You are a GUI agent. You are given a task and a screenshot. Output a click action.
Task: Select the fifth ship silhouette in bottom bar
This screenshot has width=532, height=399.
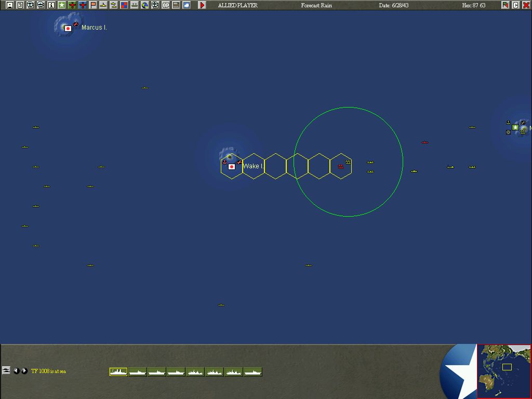195,372
